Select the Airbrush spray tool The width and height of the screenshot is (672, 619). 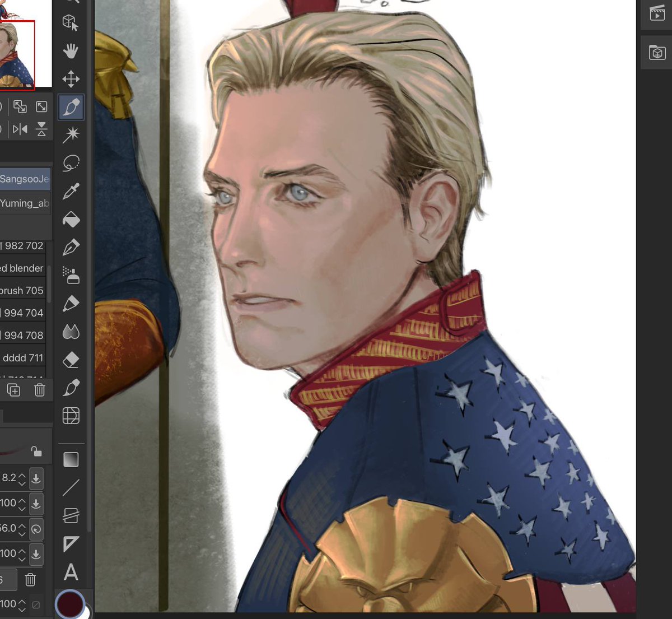click(71, 275)
